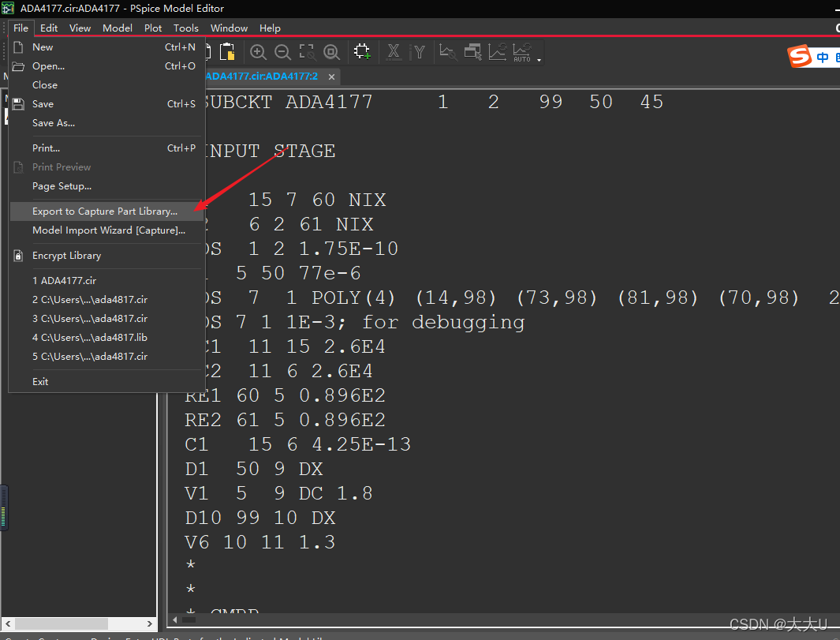Click the Zoom Area icon
The width and height of the screenshot is (840, 640).
(x=307, y=52)
